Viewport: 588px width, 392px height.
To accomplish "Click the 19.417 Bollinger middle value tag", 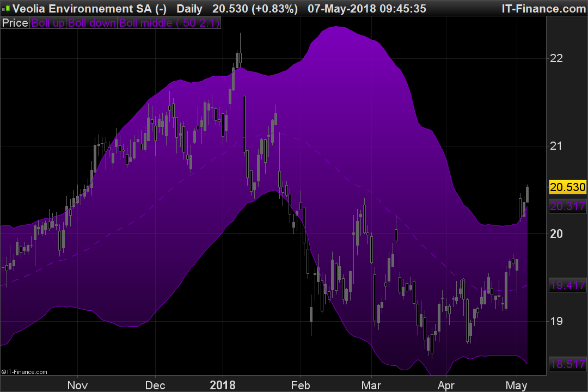I will (568, 285).
